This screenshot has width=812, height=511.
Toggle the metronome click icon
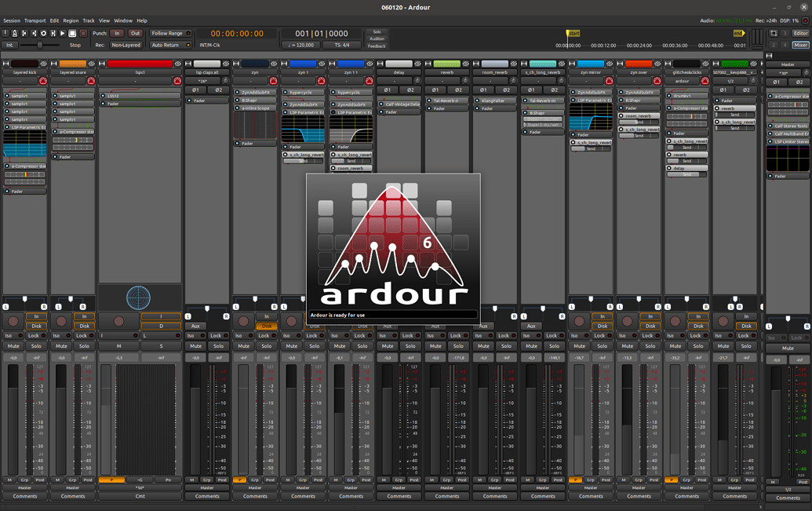coord(14,34)
